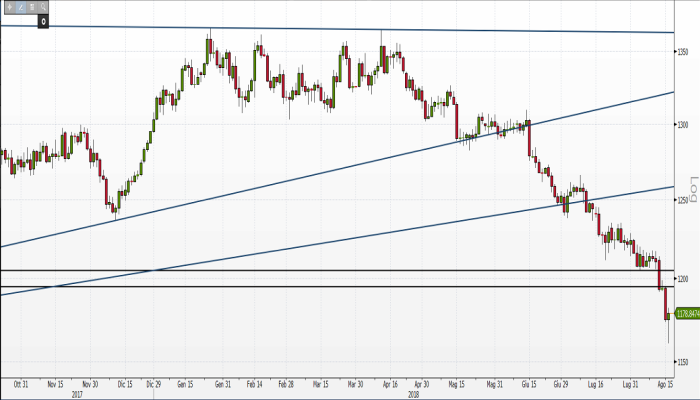Select the crosshair cursor tool
Image resolution: width=700 pixels, height=400 pixels.
(x=9, y=7)
